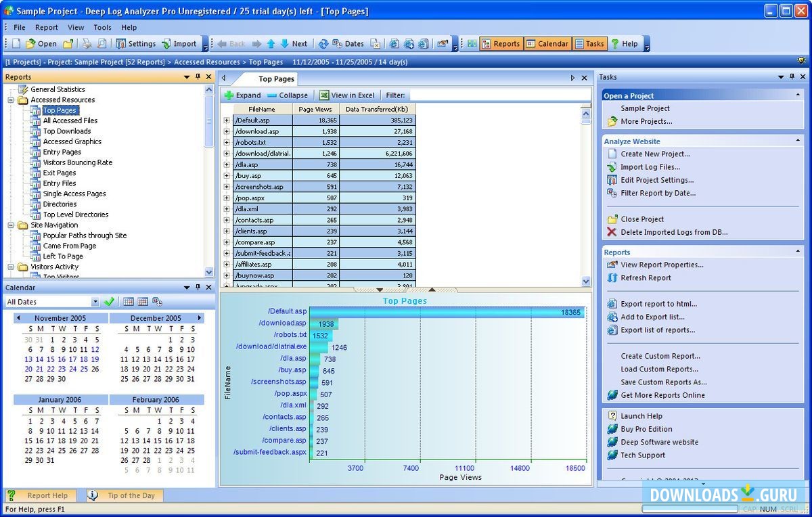This screenshot has height=517, width=812.
Task: Pin the Reports panel
Action: click(198, 77)
